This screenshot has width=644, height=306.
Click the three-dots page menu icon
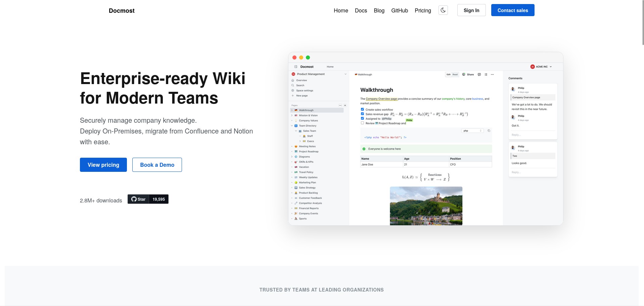click(492, 74)
